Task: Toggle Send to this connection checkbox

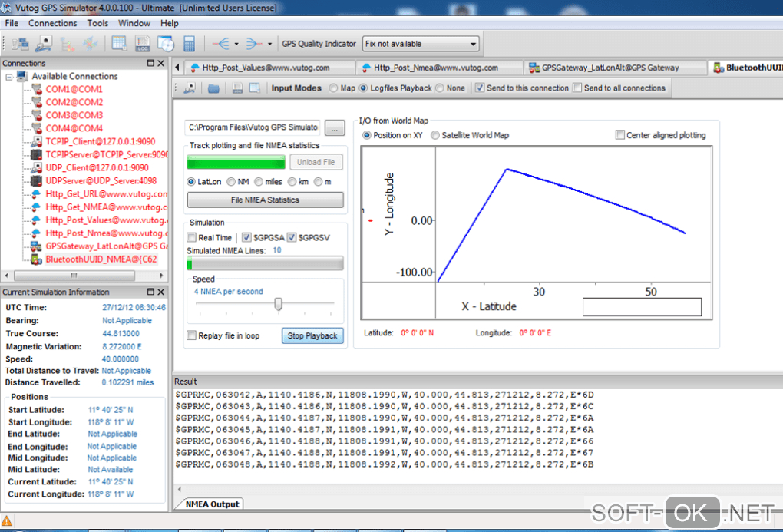Action: pyautogui.click(x=479, y=88)
